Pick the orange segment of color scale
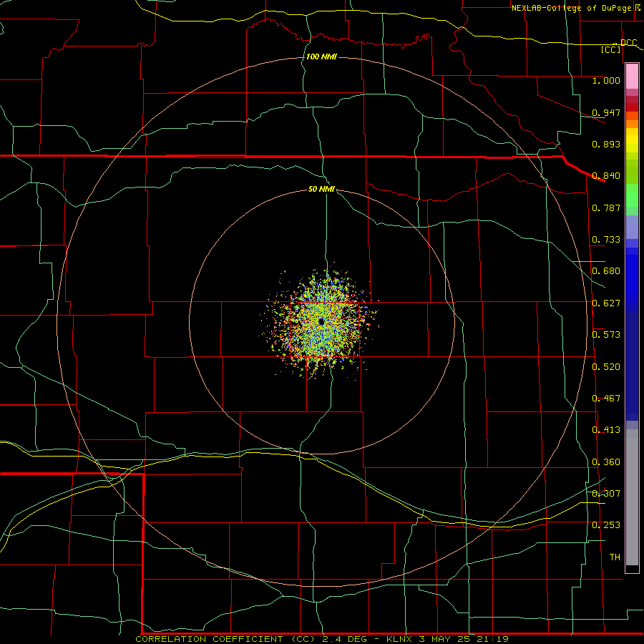The width and height of the screenshot is (644, 644). click(632, 124)
